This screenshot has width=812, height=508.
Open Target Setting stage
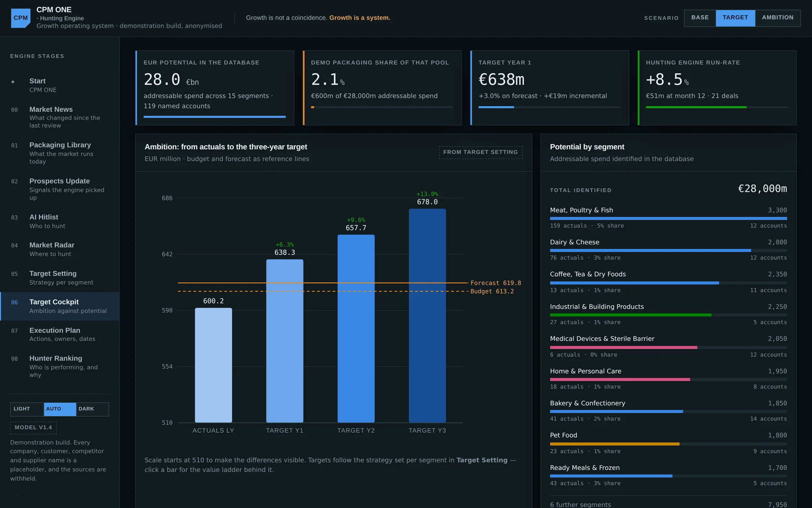click(60, 278)
